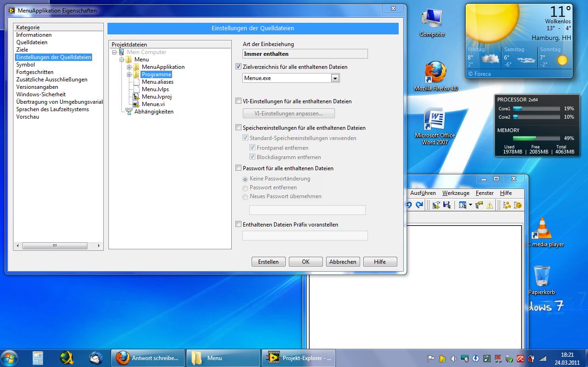The image size is (588, 367).
Task: Click the Abhängigkeiten network icon in tree
Action: 129,112
